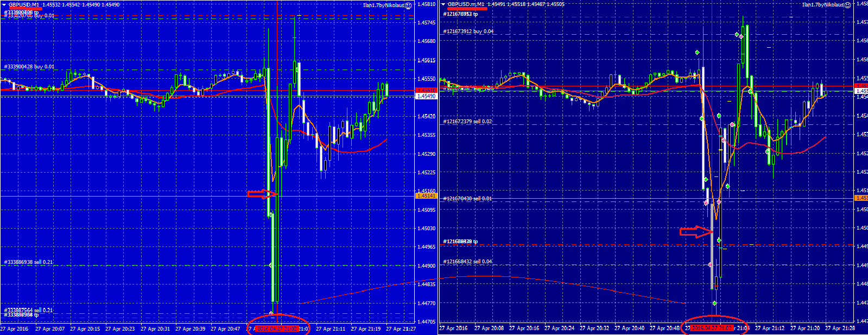
Task: Click the 27 Apr 20:07 time label
Action: [50, 329]
